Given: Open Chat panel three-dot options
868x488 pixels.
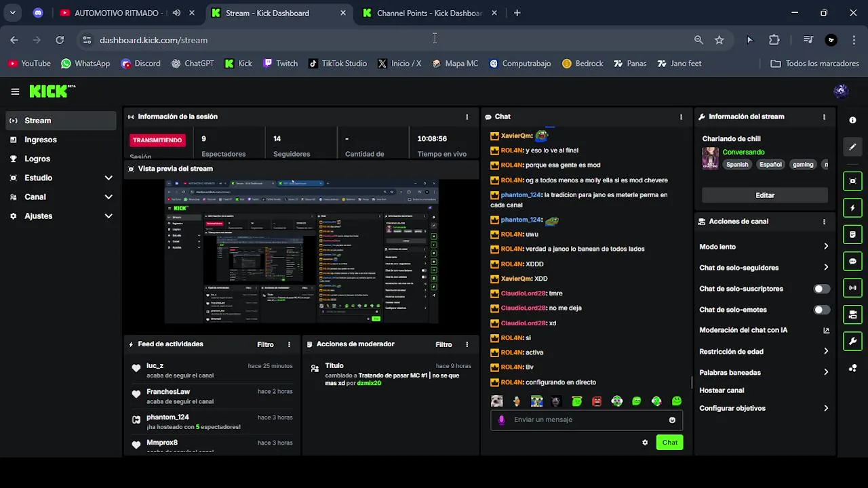Looking at the screenshot, I should tap(681, 117).
